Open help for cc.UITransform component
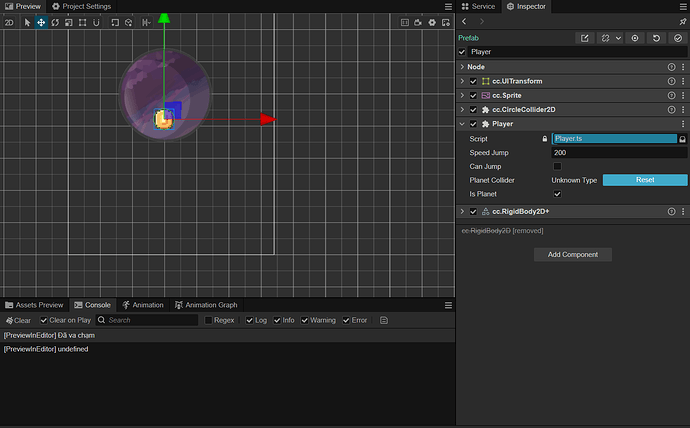Image resolution: width=690 pixels, height=428 pixels. pyautogui.click(x=671, y=81)
